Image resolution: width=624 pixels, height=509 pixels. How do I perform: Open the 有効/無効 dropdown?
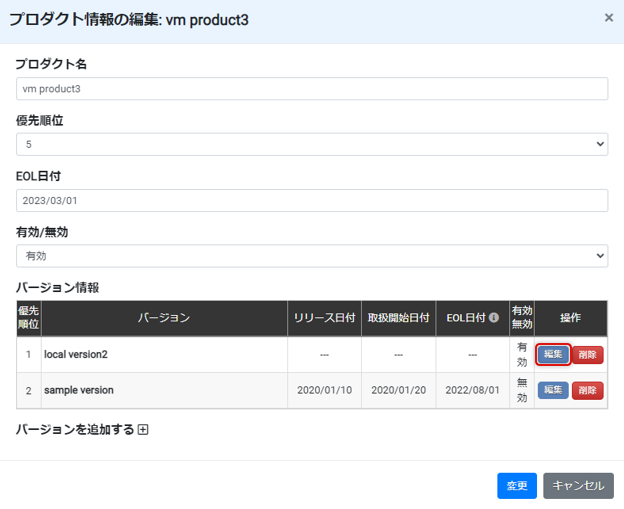(312, 256)
